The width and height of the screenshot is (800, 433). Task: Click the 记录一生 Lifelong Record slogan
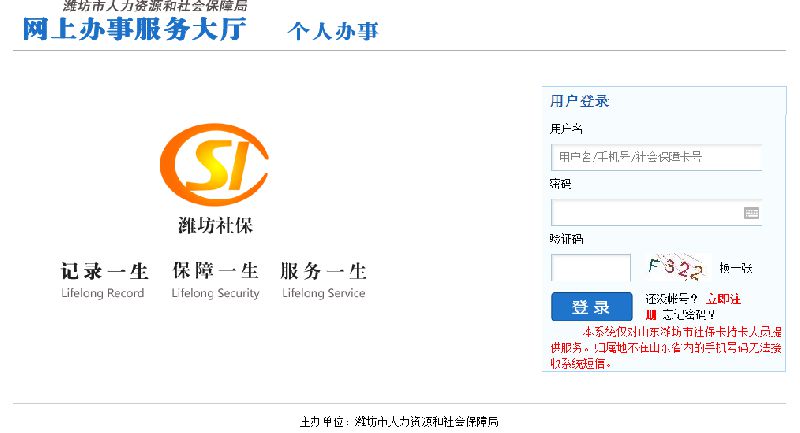click(103, 271)
